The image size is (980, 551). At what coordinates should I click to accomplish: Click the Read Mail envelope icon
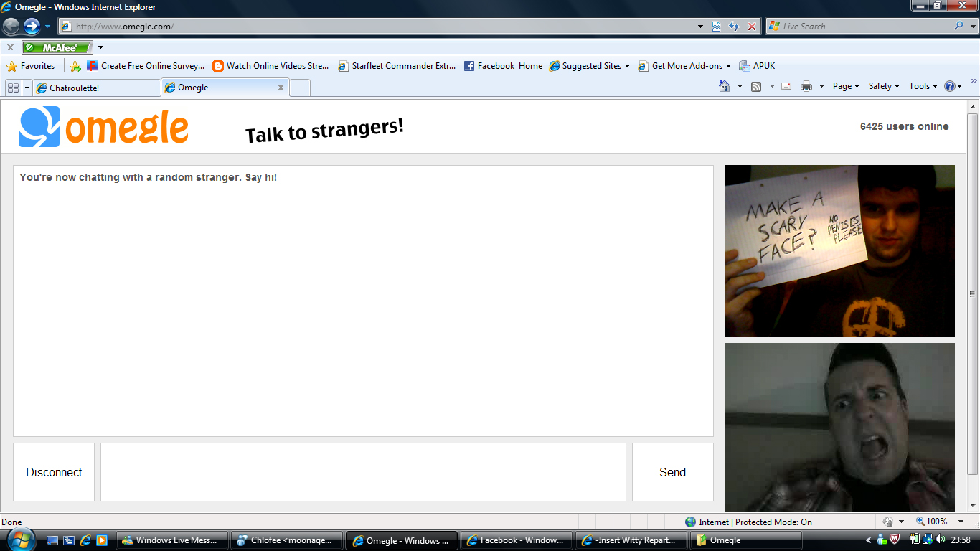tap(786, 86)
